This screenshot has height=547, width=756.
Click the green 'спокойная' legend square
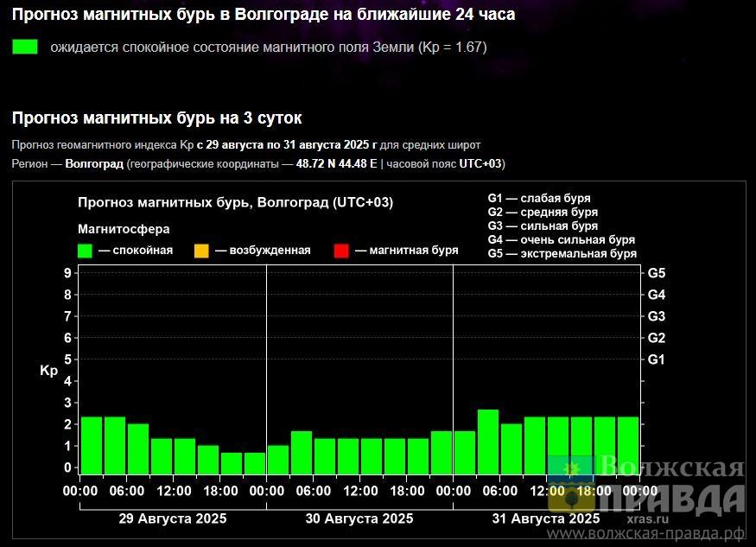coord(85,251)
